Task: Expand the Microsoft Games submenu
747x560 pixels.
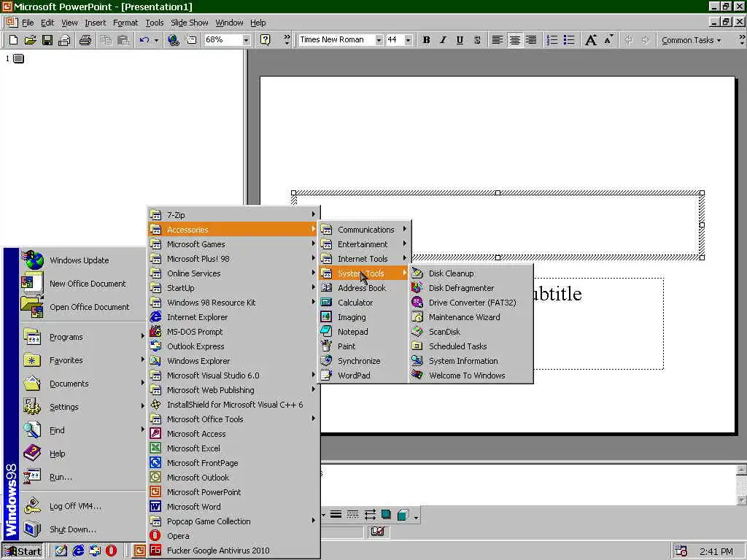Action: (x=233, y=244)
